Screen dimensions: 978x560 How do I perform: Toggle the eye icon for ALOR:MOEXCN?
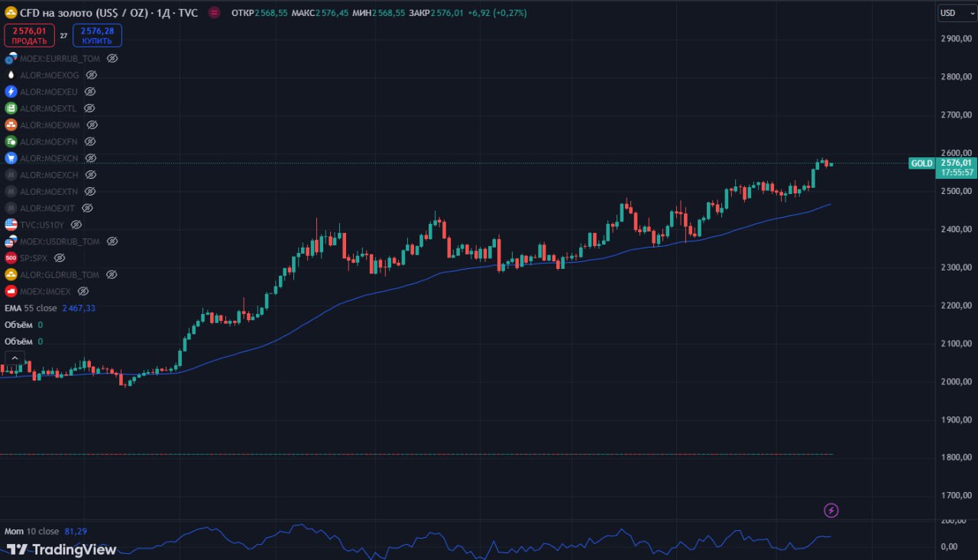pos(91,158)
